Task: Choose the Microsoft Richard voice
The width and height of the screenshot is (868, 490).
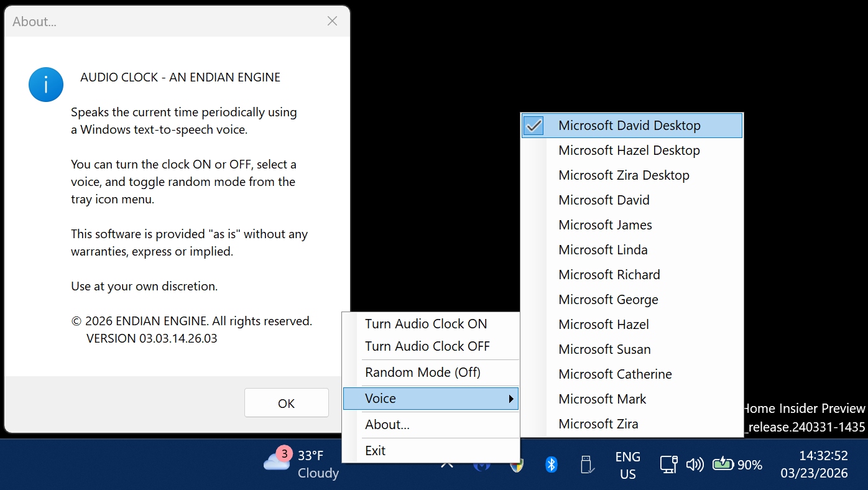Action: tap(632, 275)
